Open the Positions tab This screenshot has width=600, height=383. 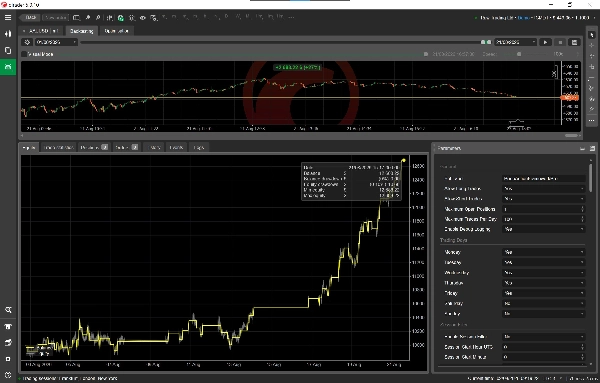pyautogui.click(x=94, y=147)
